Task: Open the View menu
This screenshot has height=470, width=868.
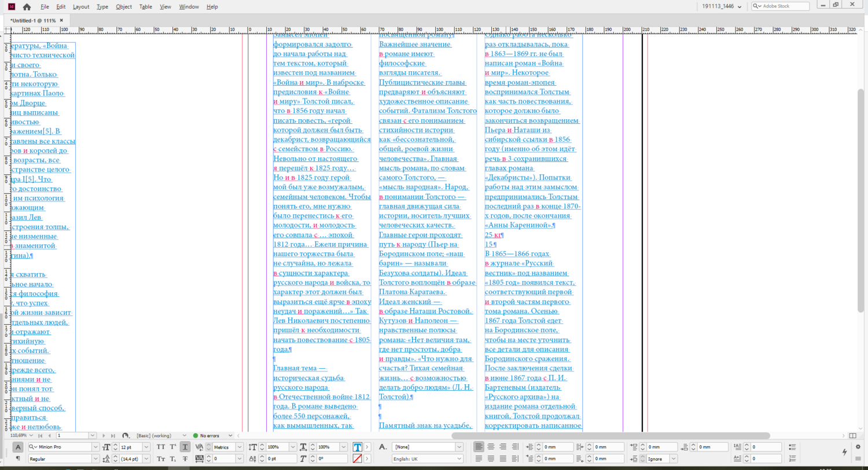Action: coord(165,6)
